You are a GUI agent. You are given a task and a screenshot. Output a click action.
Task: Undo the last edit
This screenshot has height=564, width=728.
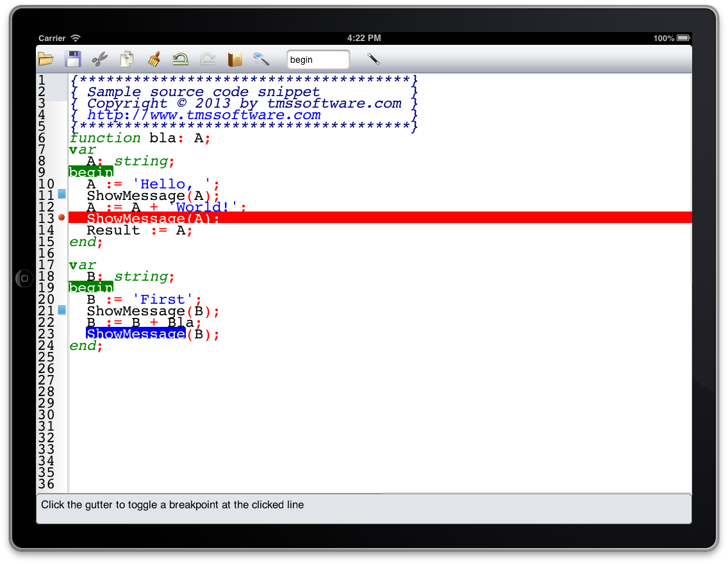[x=180, y=59]
